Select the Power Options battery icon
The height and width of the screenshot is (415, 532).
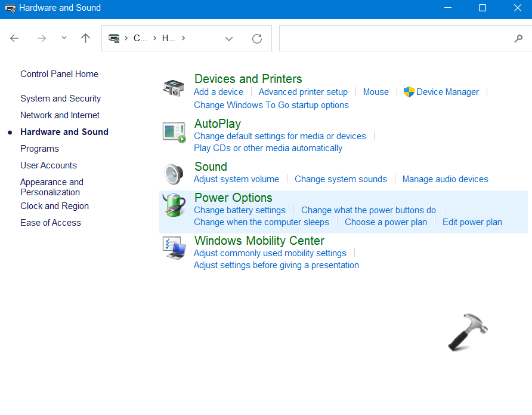point(174,205)
